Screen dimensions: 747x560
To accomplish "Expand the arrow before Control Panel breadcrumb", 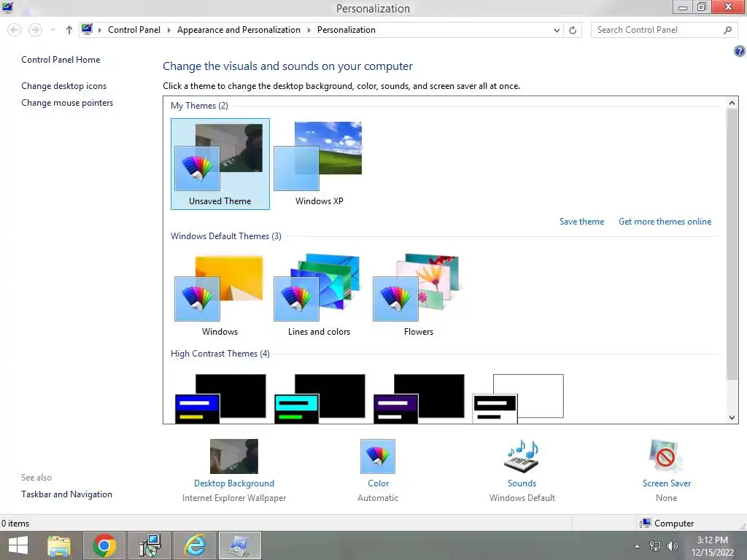I will [99, 30].
